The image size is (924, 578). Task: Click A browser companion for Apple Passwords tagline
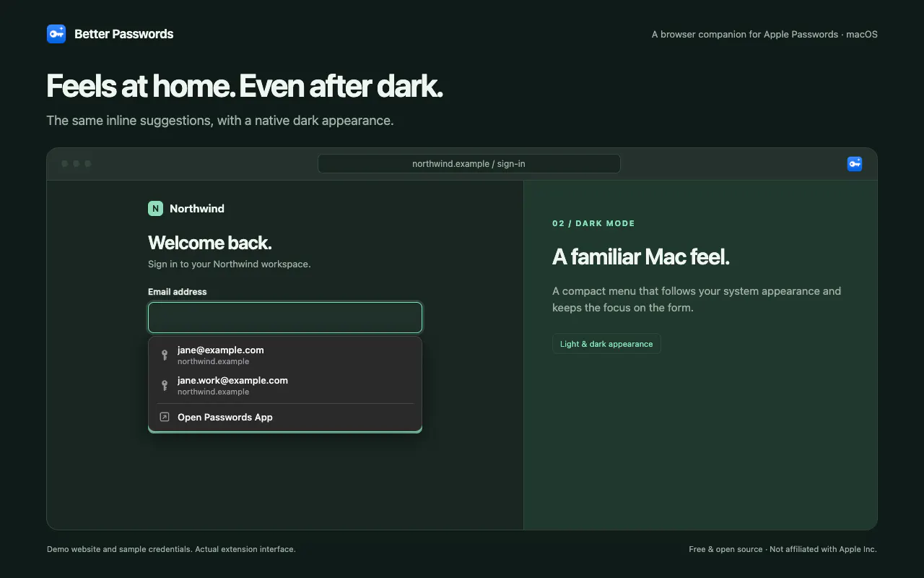(764, 34)
